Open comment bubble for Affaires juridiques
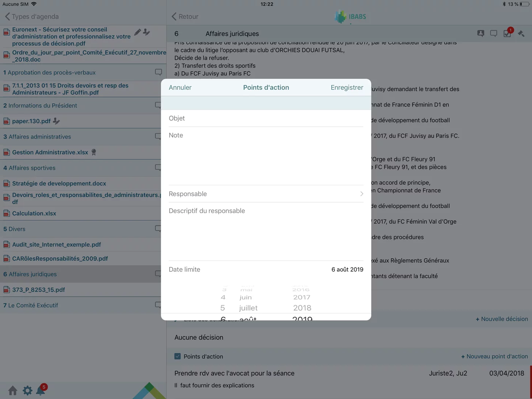 158,274
